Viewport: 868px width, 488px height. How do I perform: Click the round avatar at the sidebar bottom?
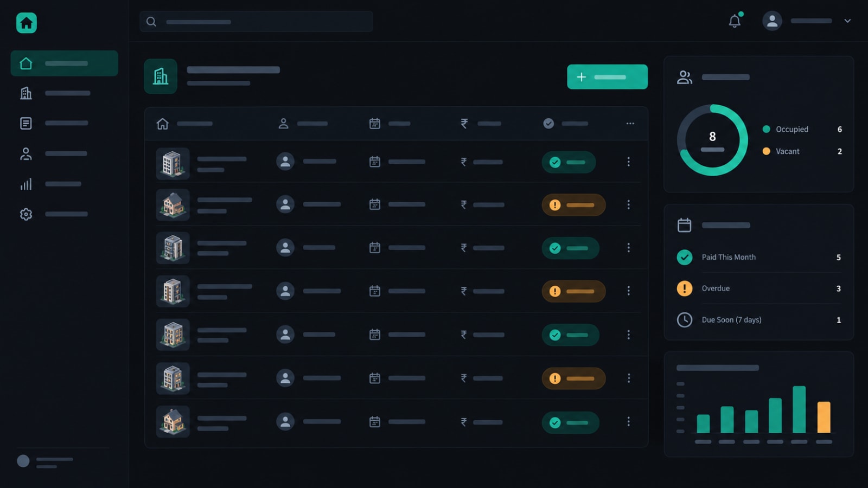[23, 461]
